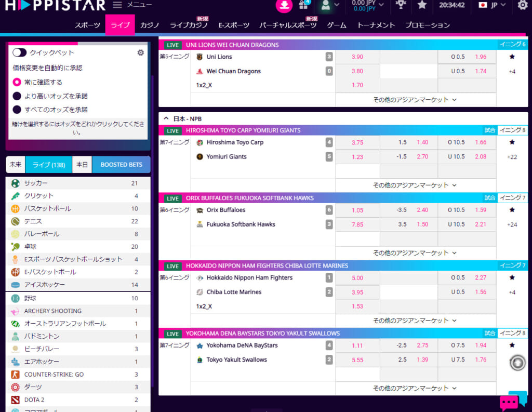
Task: Select COUNTER-STRIKE: GO icon
Action: pos(15,374)
